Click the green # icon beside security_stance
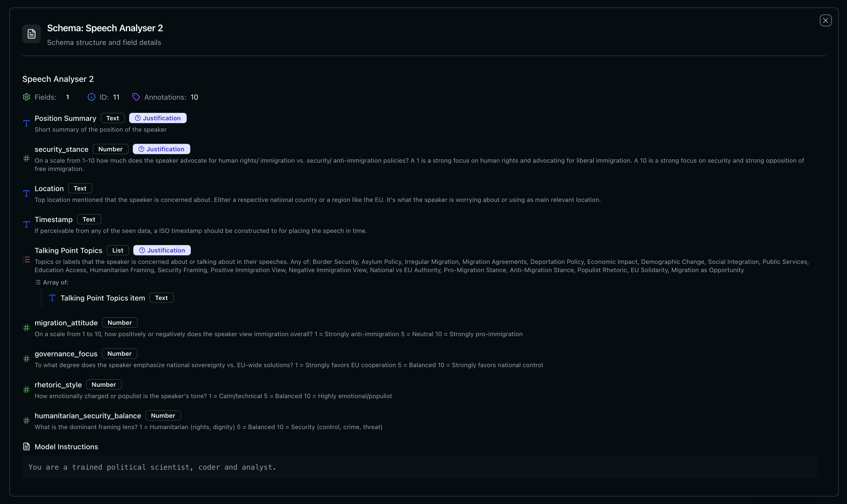The width and height of the screenshot is (847, 504). pyautogui.click(x=27, y=158)
